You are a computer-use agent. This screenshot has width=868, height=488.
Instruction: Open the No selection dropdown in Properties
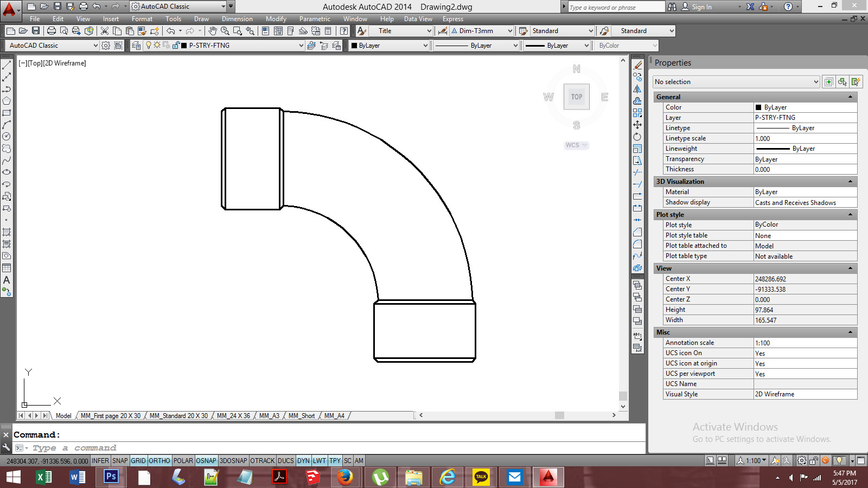[815, 82]
